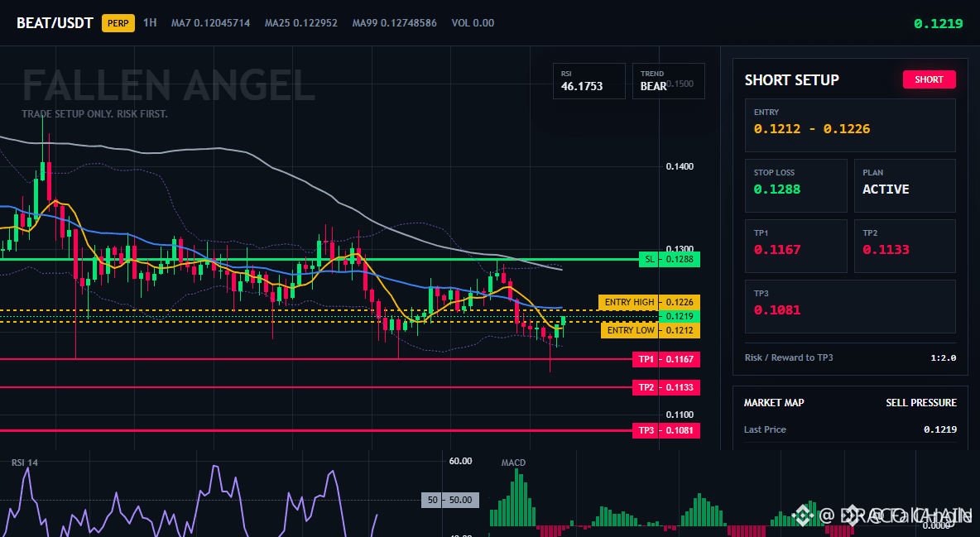Select the PERP badge
Viewport: 980px width, 537px height.
(x=118, y=23)
